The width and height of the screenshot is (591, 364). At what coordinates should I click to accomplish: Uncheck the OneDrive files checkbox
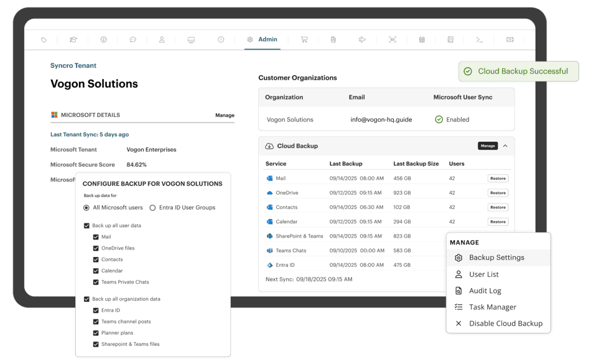click(x=96, y=248)
